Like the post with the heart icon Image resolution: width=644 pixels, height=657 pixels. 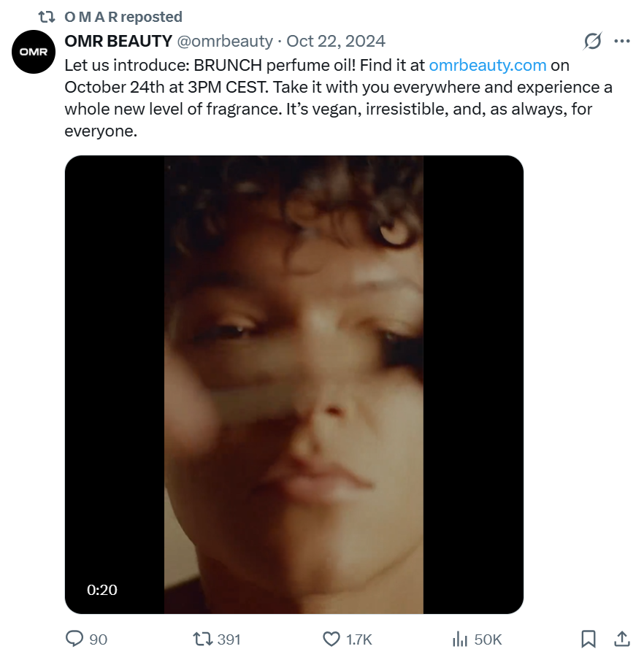[x=331, y=639]
